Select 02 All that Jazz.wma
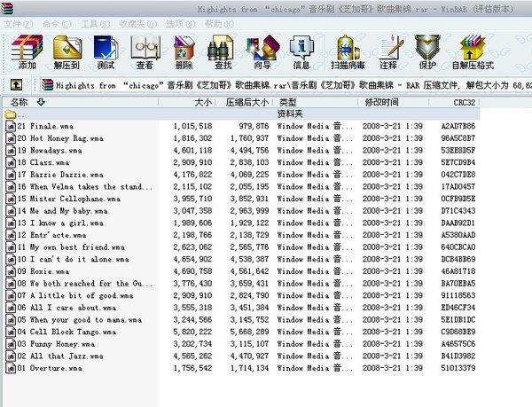This screenshot has height=407, width=532. click(x=60, y=356)
